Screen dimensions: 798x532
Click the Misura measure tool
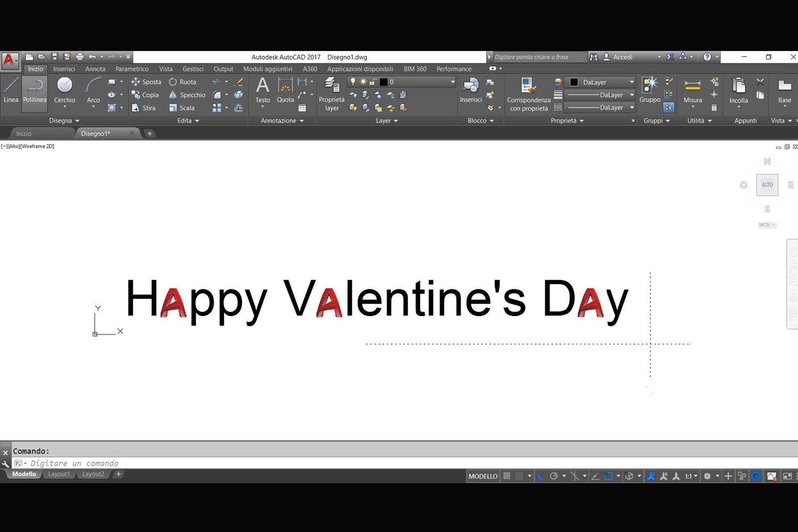pos(693,90)
